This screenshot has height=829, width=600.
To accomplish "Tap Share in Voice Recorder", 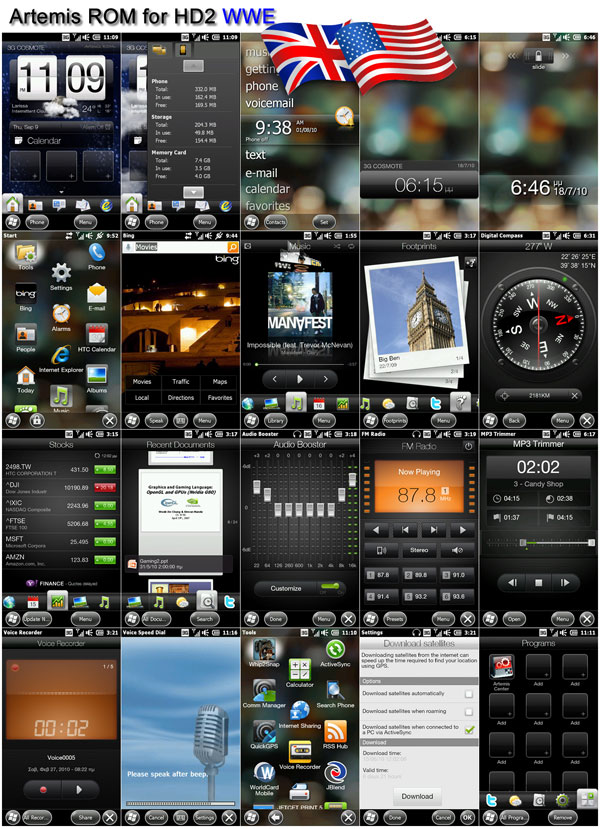I will (x=85, y=817).
